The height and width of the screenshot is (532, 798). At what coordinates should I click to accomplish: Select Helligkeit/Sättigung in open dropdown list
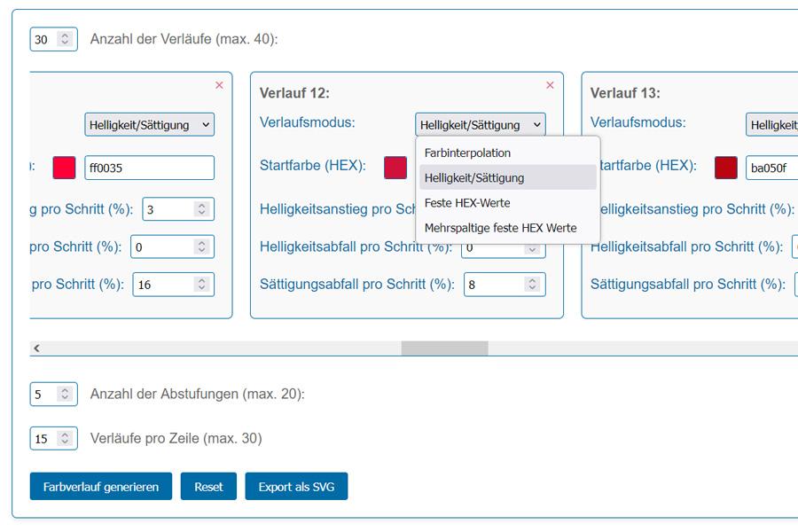pos(474,178)
